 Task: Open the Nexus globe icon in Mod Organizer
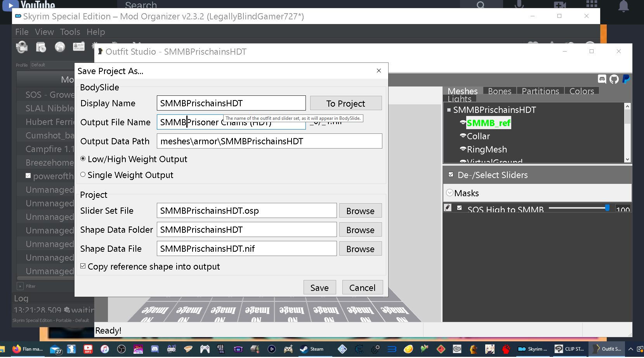(x=60, y=47)
